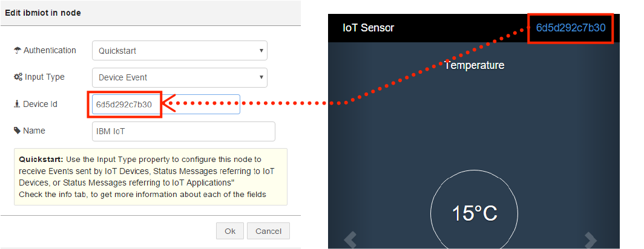Image resolution: width=644 pixels, height=249 pixels.
Task: Focus the Device Id input field
Action: pos(166,104)
